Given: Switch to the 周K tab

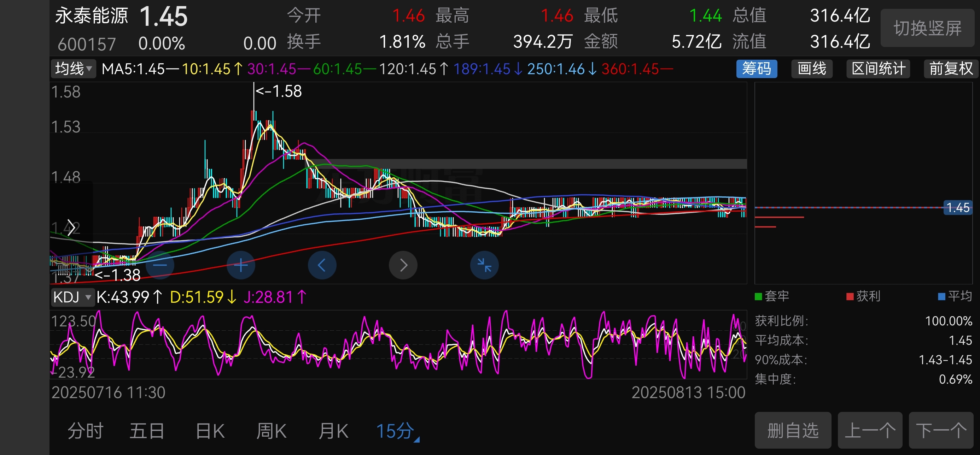Looking at the screenshot, I should pyautogui.click(x=271, y=431).
